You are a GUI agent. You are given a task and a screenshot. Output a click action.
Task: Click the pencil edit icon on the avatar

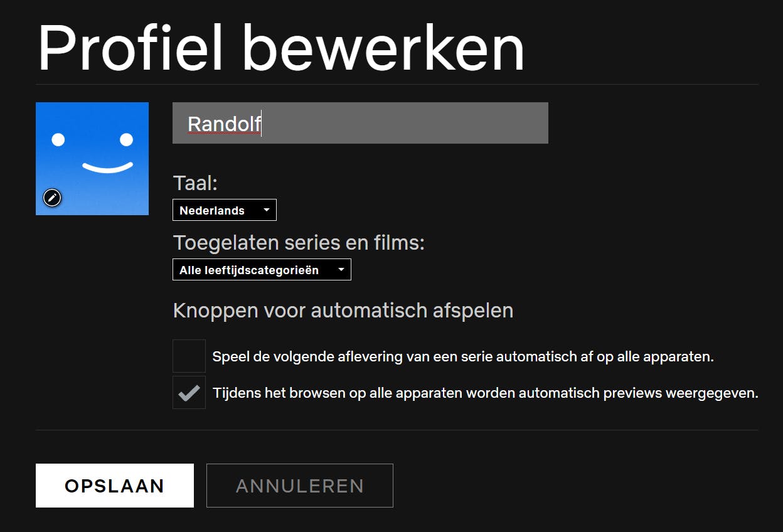click(52, 198)
